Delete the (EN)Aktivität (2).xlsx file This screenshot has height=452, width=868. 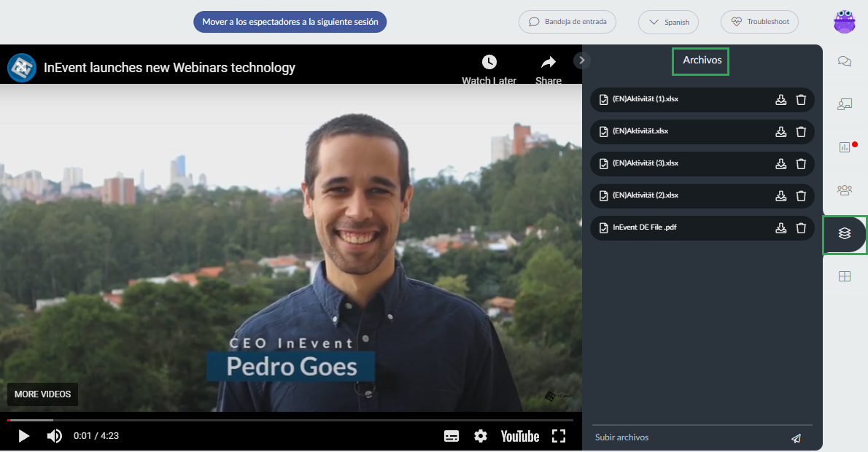point(800,196)
